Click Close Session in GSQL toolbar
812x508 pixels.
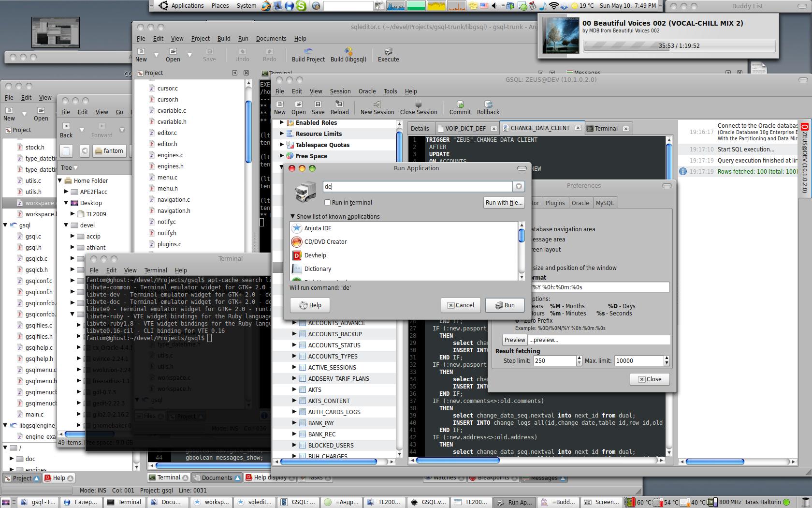tap(419, 107)
